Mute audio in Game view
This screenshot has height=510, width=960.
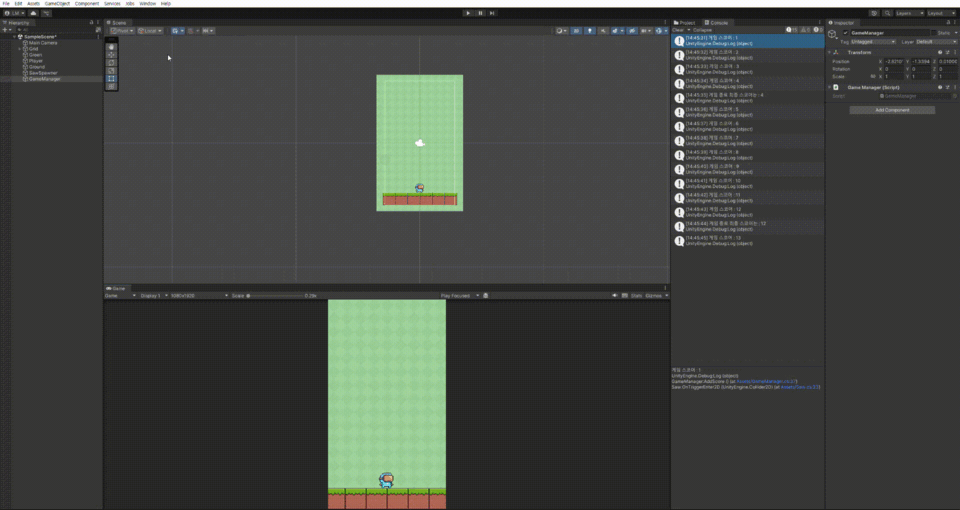coord(615,296)
